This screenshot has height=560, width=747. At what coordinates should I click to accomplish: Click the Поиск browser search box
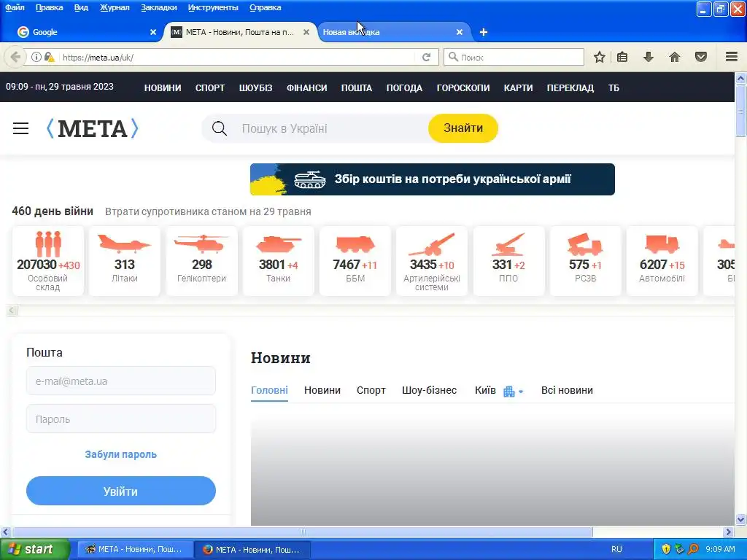pos(514,57)
